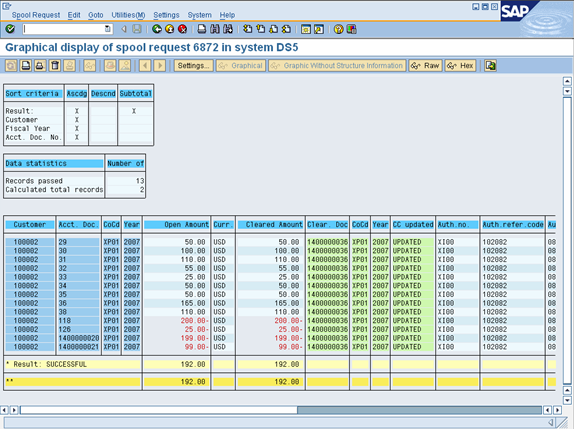Click the 'Cleared Amount' column header
The width and height of the screenshot is (575, 430).
(x=270, y=224)
